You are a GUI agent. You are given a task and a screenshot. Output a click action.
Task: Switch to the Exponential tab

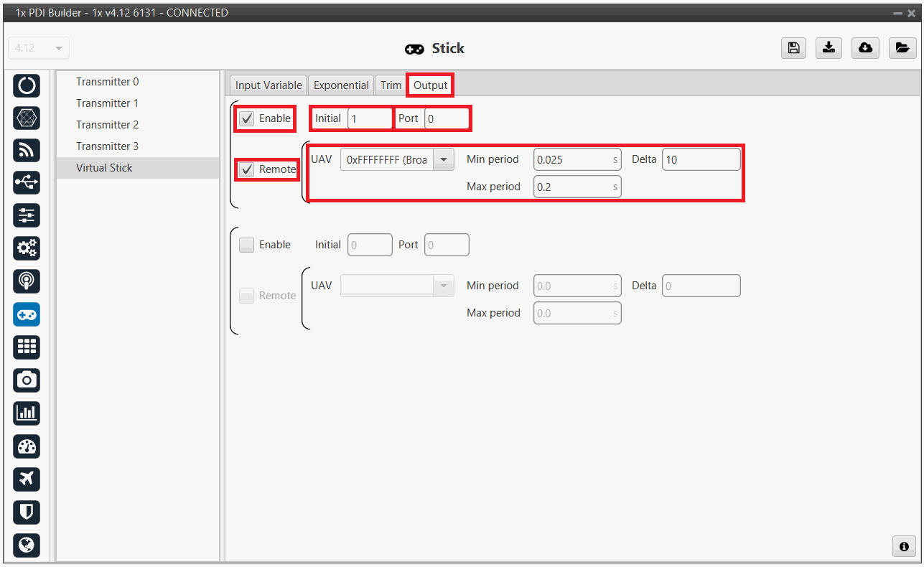click(x=341, y=85)
